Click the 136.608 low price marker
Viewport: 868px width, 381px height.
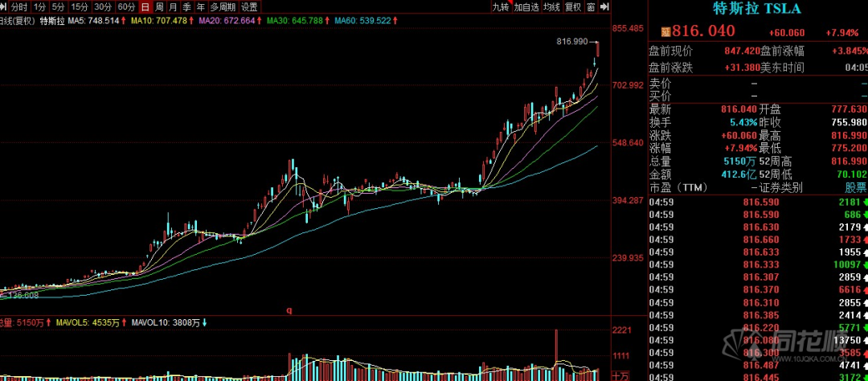20,295
